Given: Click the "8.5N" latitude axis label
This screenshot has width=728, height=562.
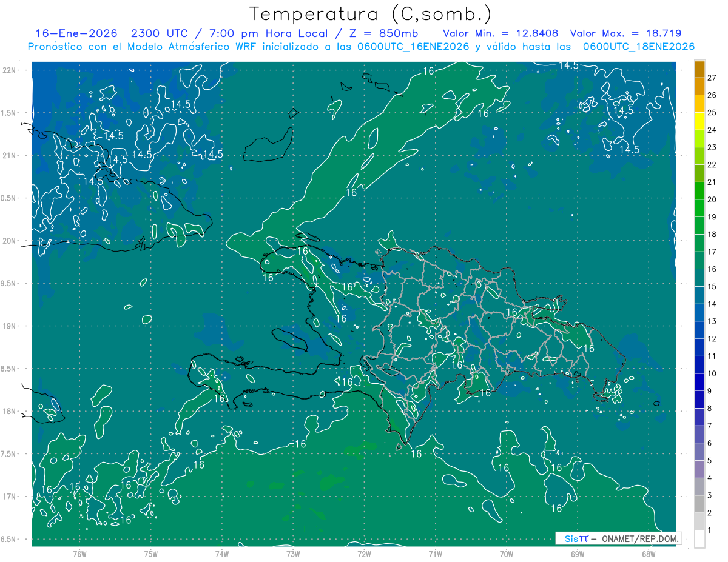Looking at the screenshot, I should (8, 369).
